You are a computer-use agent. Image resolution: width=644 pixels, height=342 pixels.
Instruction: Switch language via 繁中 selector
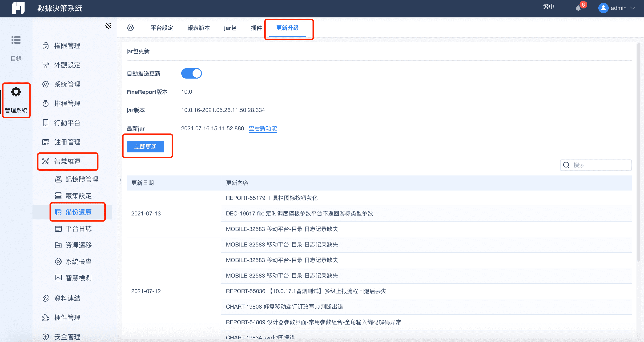coord(549,7)
